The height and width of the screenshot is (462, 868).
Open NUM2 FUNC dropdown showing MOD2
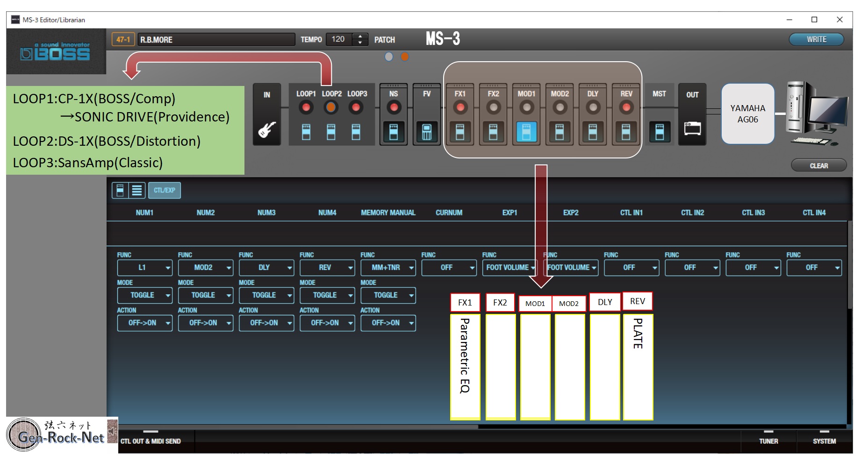click(x=206, y=268)
